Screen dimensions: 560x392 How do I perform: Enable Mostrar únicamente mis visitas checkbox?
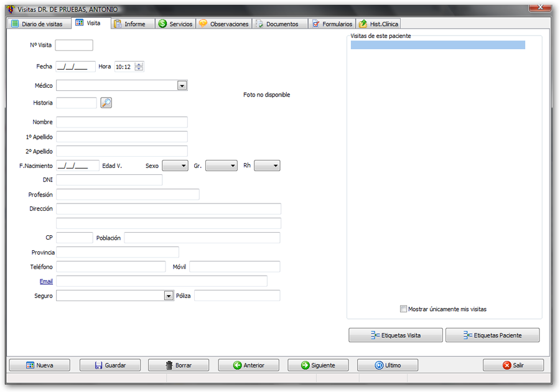click(x=404, y=309)
